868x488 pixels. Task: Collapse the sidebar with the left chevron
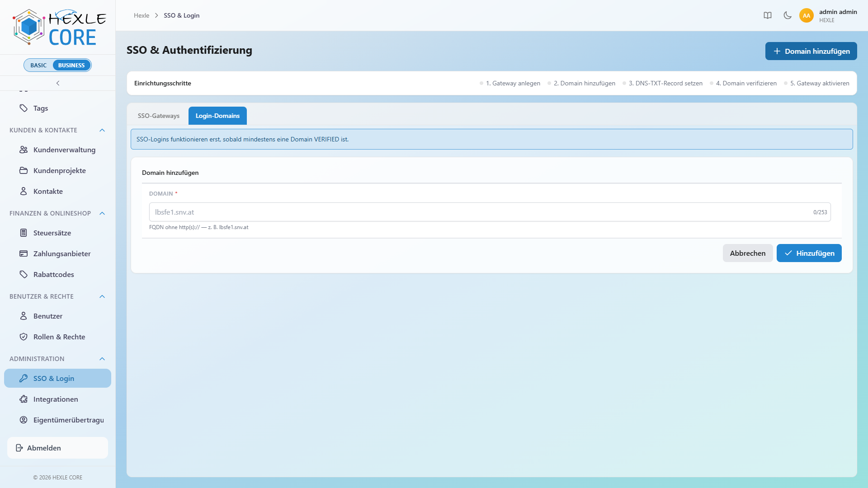58,83
